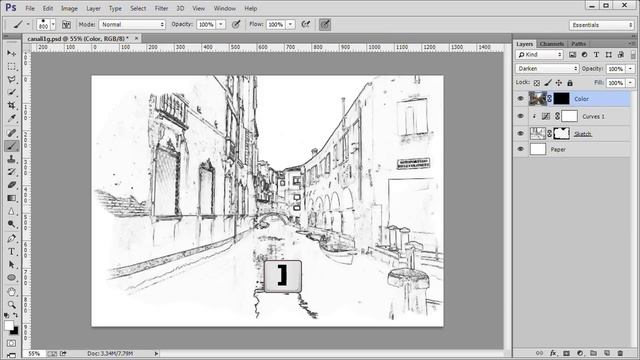Select the Hand tool

[11, 292]
